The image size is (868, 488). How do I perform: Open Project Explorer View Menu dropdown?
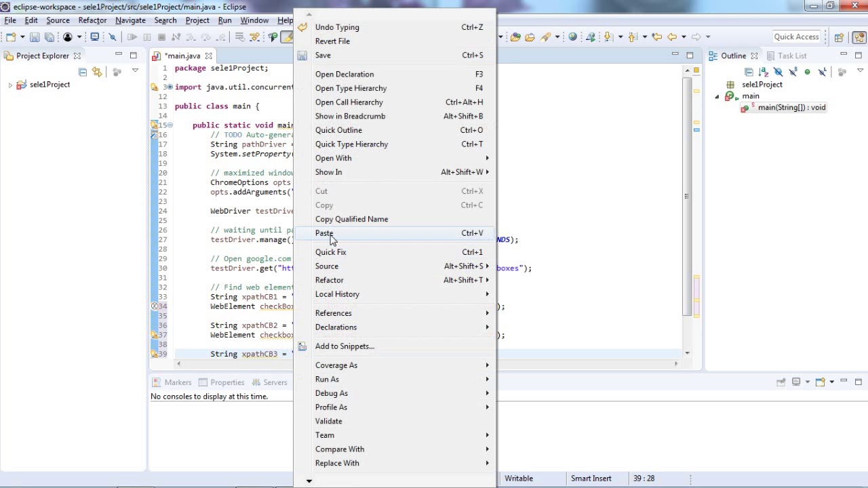135,71
